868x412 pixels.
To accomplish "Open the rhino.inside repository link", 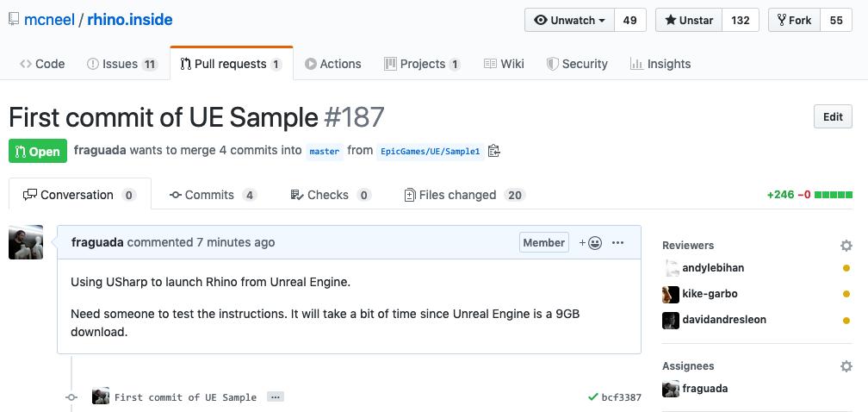I will [x=129, y=20].
